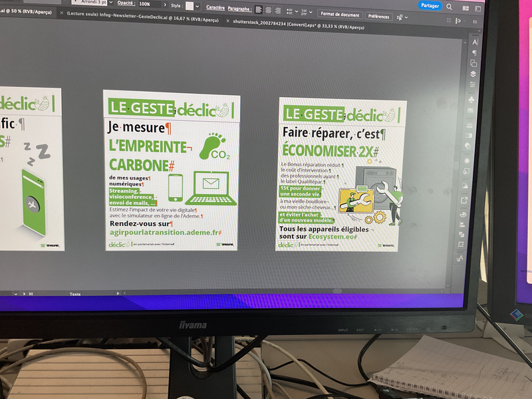Open the Character panel icon in dock
The width and height of the screenshot is (532, 399).
pyautogui.click(x=475, y=42)
